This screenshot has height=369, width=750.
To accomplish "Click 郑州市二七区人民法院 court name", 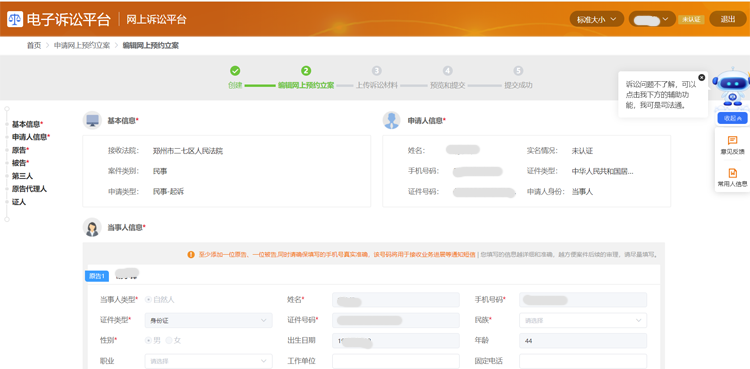I will [188, 151].
